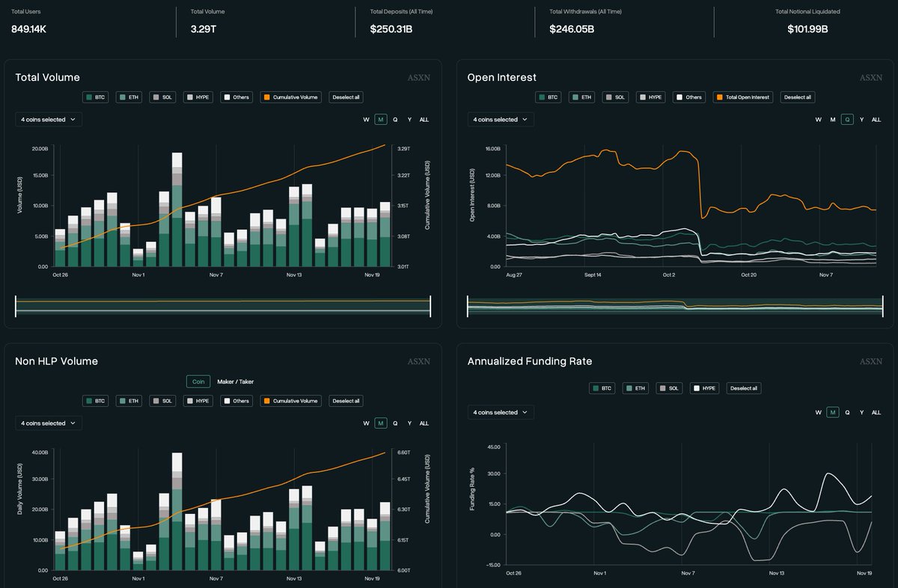
Task: Click Deselect all in Annualized Funding Rate
Action: [x=743, y=388]
